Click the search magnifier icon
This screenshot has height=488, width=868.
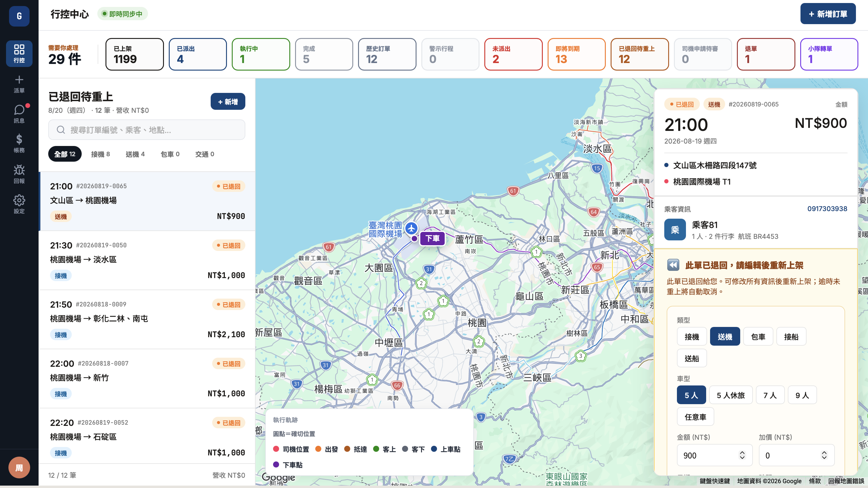tap(61, 130)
